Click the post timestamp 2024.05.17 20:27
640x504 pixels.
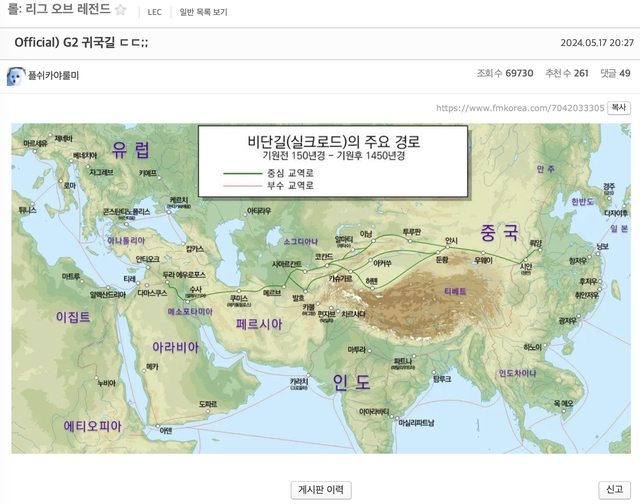pyautogui.click(x=596, y=42)
